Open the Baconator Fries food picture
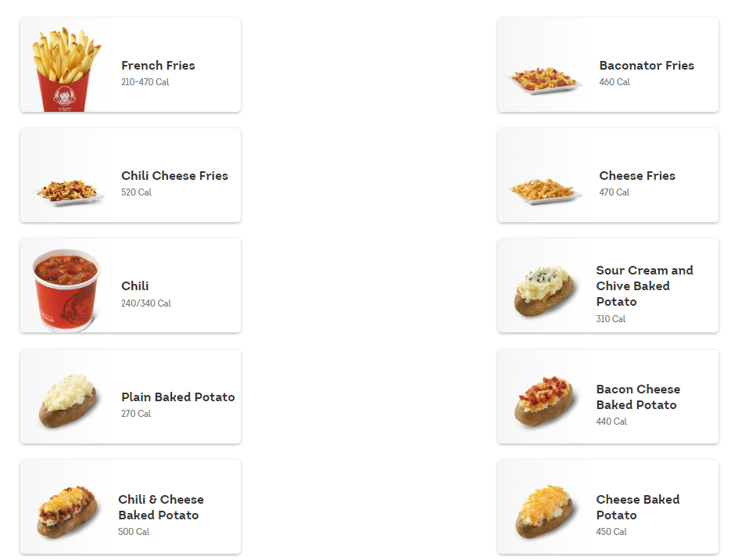 click(x=545, y=80)
